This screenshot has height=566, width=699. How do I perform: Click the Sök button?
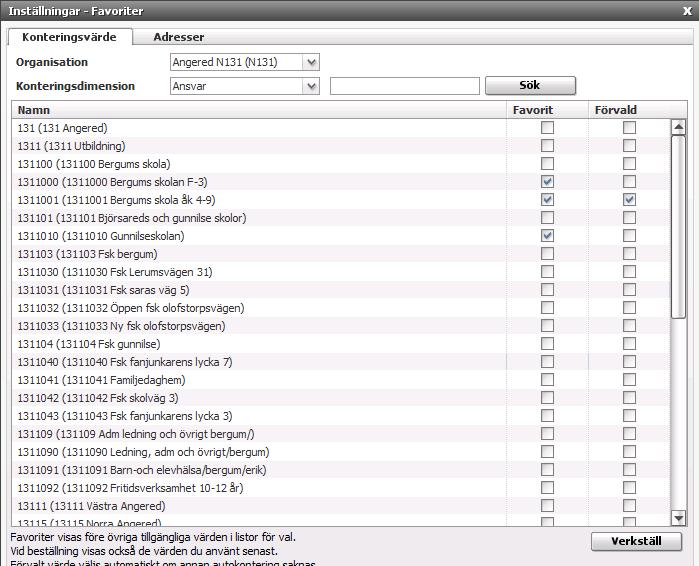tap(530, 86)
